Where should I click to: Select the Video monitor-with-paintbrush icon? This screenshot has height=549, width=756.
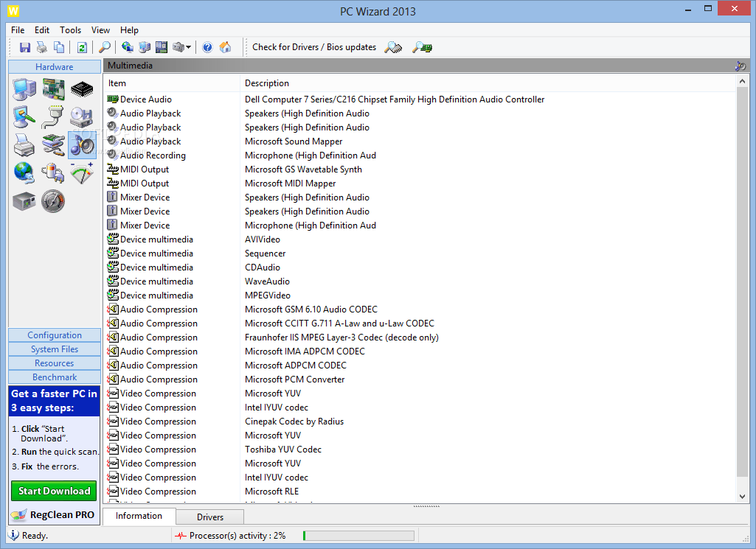24,117
